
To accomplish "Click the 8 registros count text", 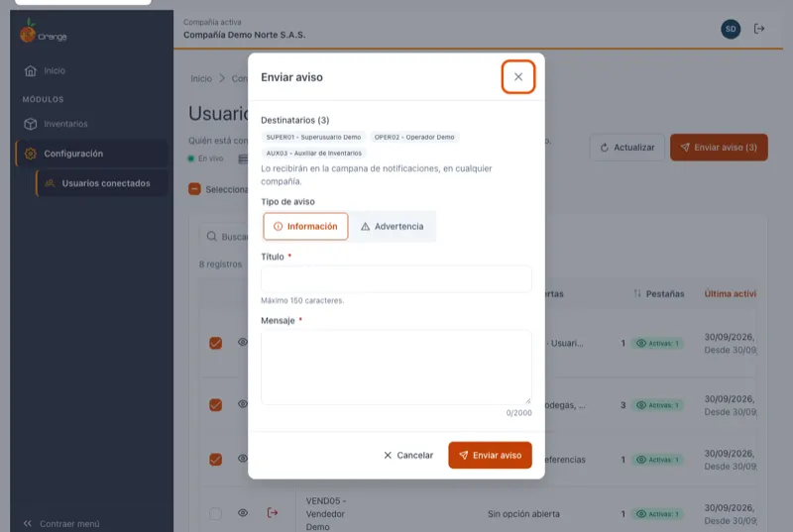I will (x=220, y=265).
